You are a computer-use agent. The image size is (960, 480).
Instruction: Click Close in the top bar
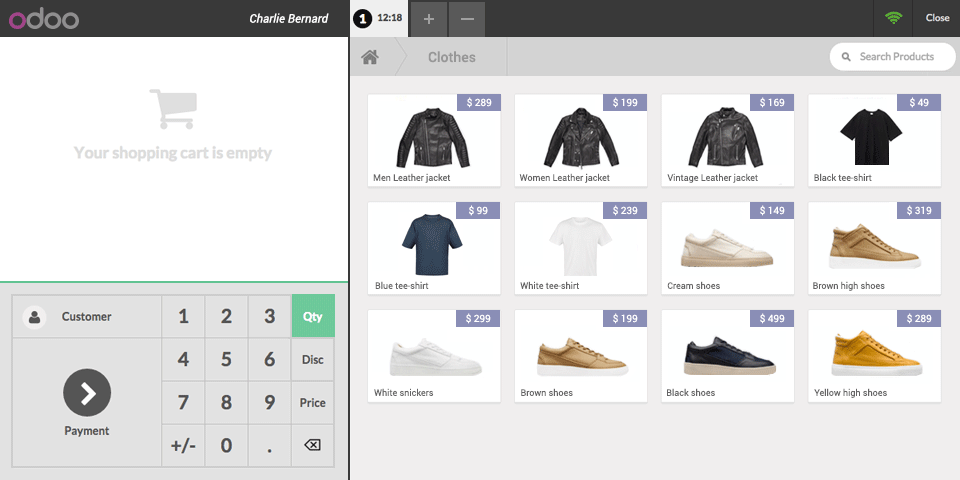[x=937, y=18]
